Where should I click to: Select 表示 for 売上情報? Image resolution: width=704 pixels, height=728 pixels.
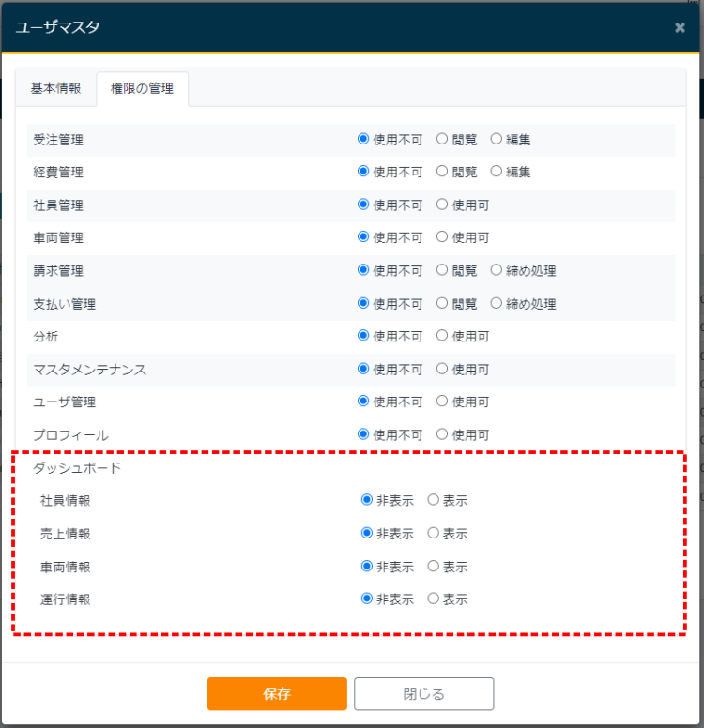[434, 534]
